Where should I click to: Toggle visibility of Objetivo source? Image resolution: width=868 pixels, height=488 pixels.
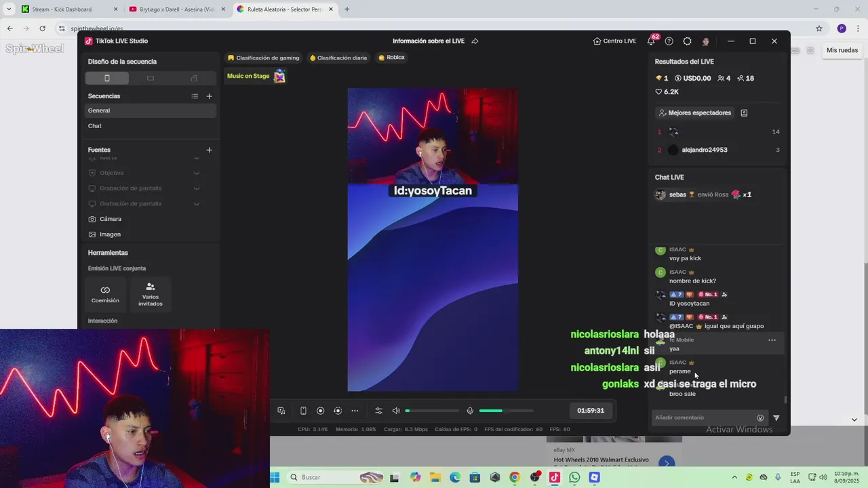196,173
